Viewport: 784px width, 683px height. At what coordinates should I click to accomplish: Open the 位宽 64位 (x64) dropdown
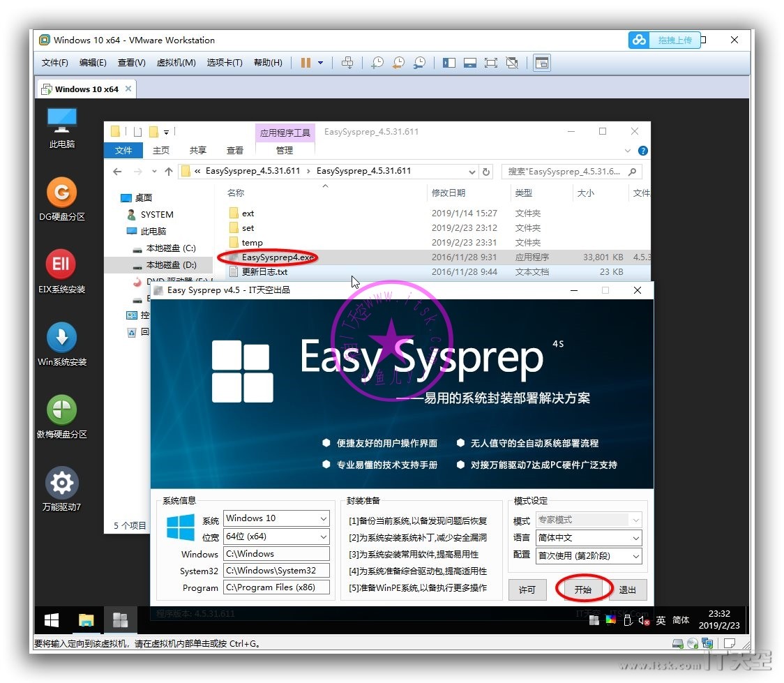tap(276, 536)
